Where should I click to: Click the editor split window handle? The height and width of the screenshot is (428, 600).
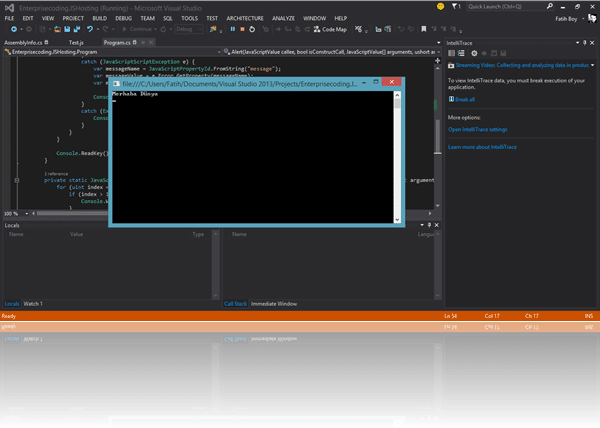[x=438, y=60]
